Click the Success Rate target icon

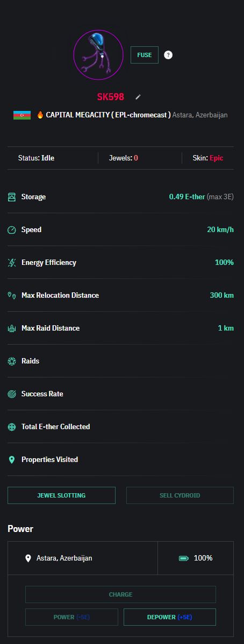point(12,394)
